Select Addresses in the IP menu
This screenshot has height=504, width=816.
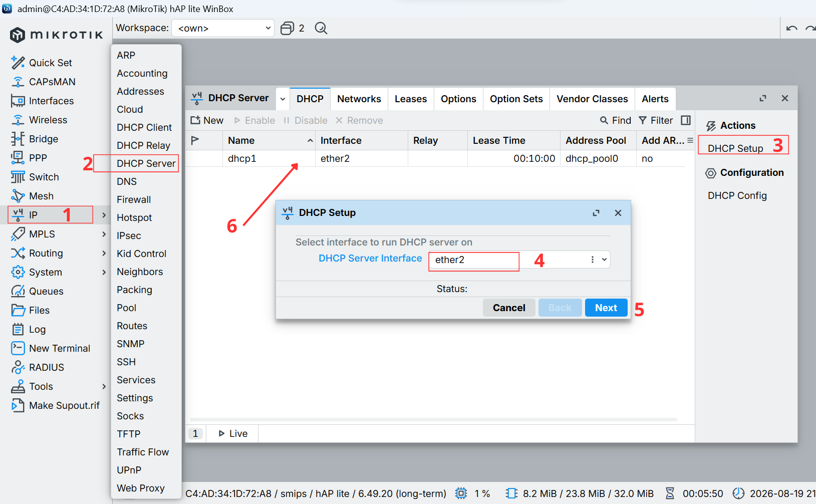[x=140, y=91]
